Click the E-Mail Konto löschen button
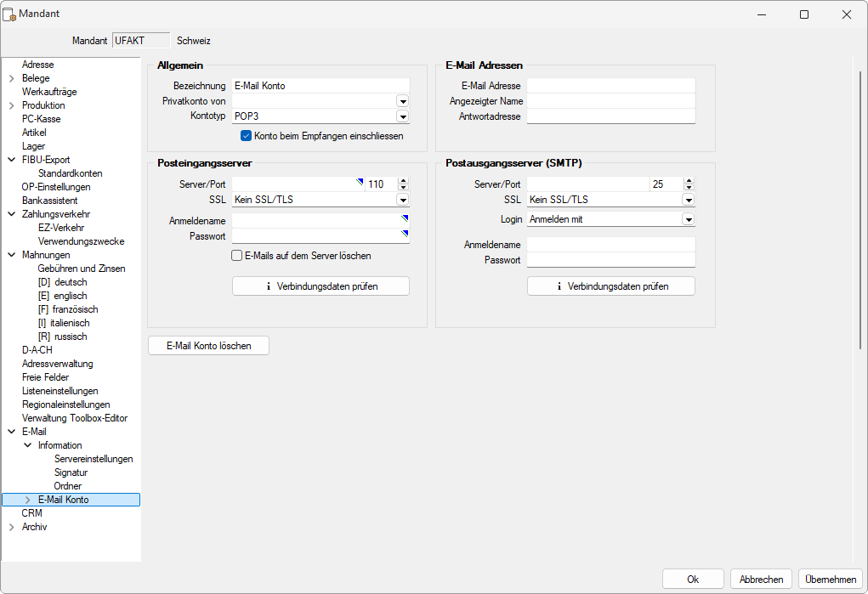This screenshot has height=594, width=868. pyautogui.click(x=209, y=345)
